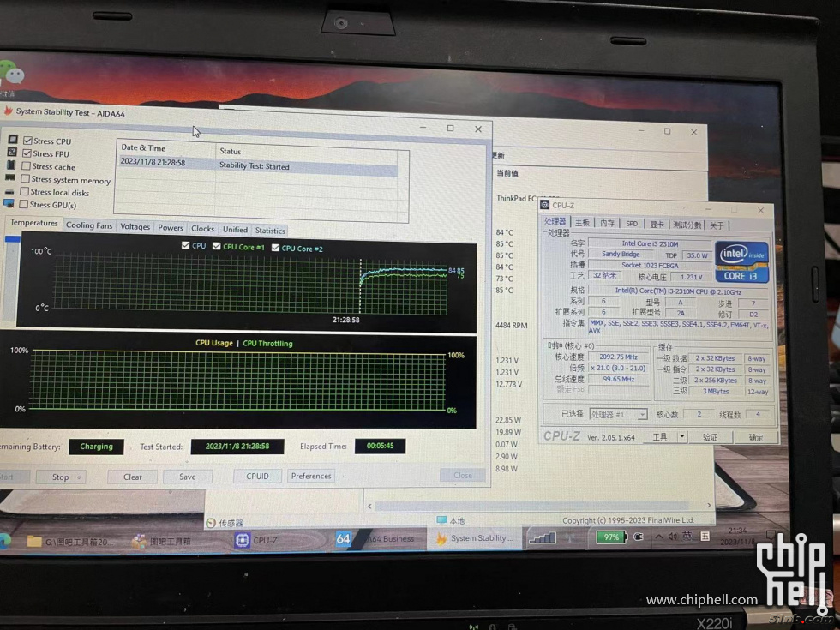Click the right scroll arrow of the AIDA64 scrollbar

709,505
